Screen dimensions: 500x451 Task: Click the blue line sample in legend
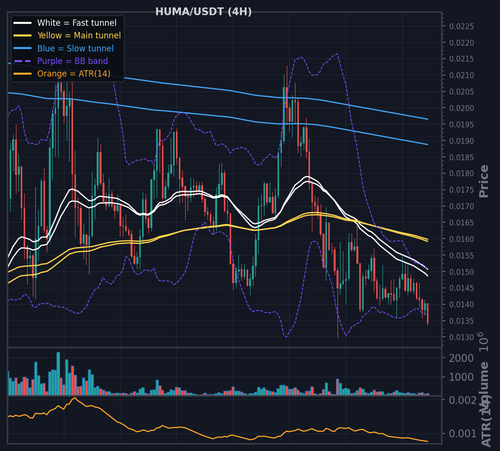tap(22, 48)
